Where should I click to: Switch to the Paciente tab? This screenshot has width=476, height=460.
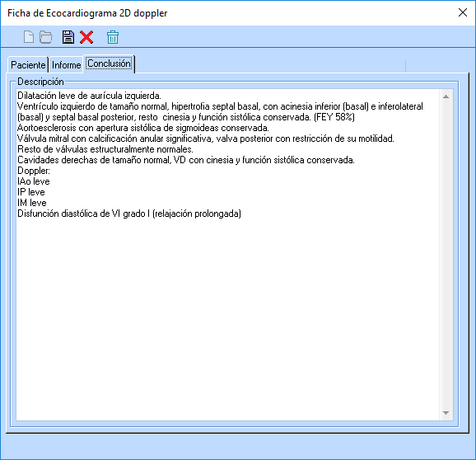click(x=28, y=65)
